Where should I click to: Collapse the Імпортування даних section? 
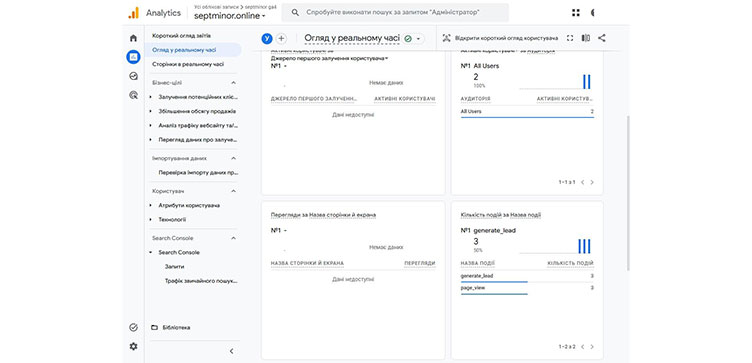tap(234, 158)
